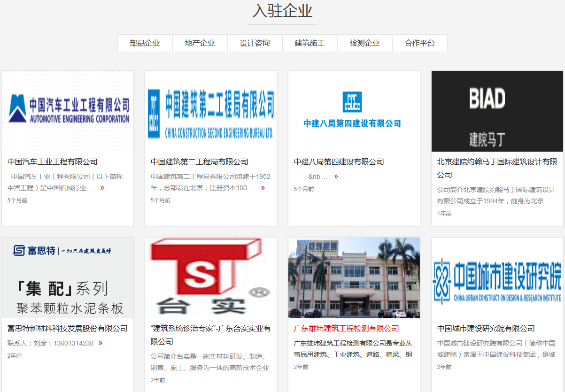Switch to the 部品企业 tab

145,43
